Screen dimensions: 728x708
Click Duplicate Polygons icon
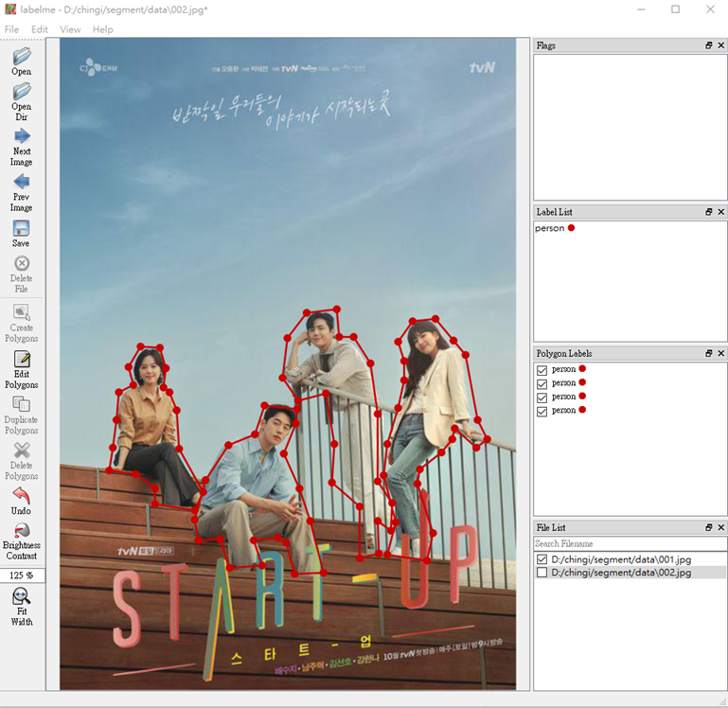coord(22,404)
